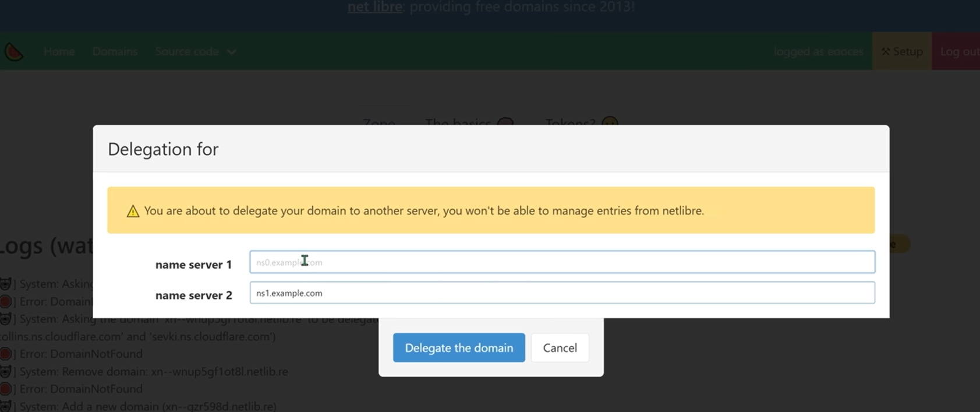Viewport: 980px width, 412px height.
Task: Click the watermelon logo in navbar
Action: 13,52
